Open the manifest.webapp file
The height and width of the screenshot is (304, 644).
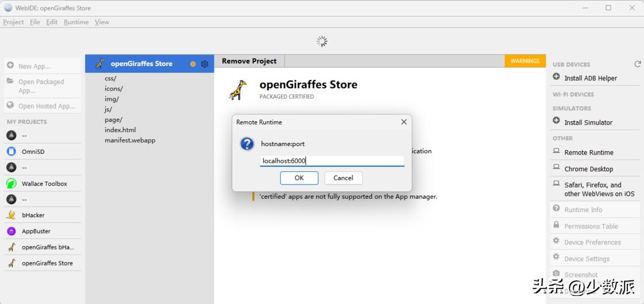(130, 140)
